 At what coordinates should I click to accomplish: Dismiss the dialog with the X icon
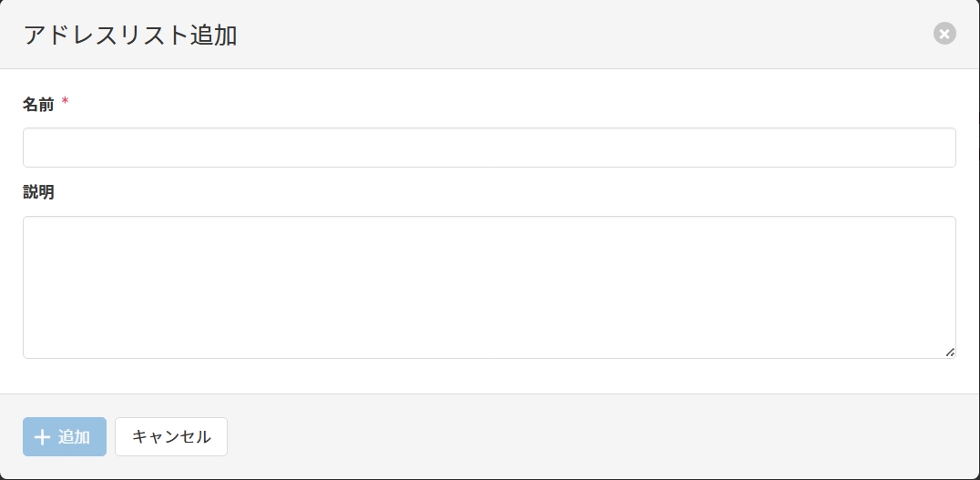944,34
